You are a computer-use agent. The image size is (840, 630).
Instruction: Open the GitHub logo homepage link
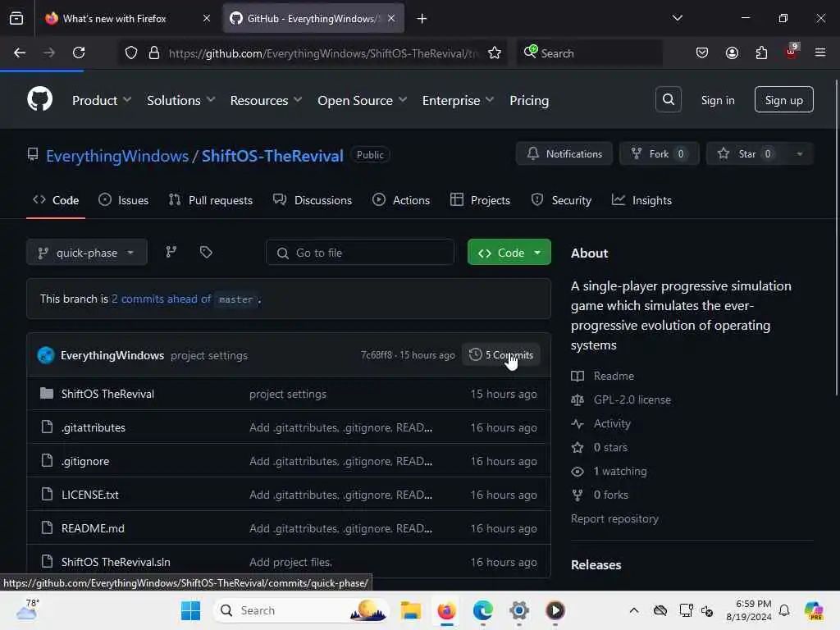[39, 99]
